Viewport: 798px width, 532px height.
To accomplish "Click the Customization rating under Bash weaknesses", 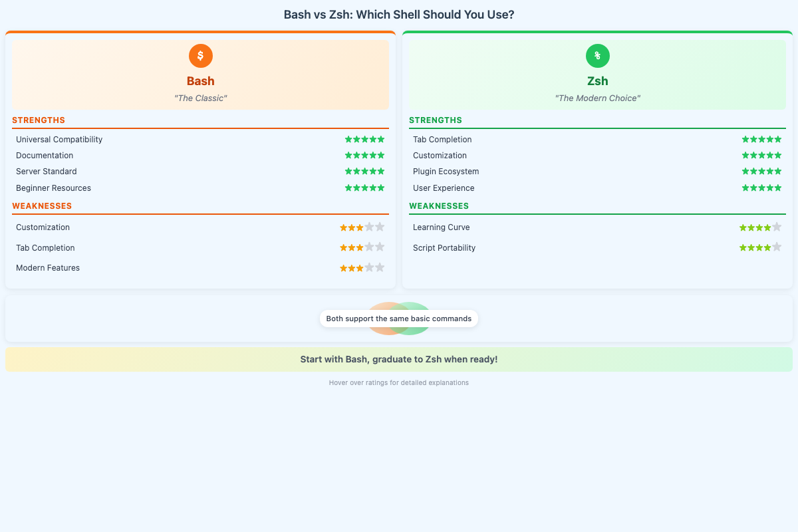I will pos(362,227).
